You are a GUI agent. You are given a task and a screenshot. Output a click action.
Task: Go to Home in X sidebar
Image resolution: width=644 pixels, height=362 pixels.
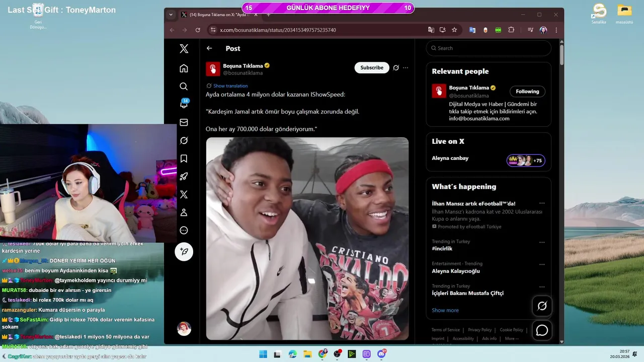[x=184, y=68]
